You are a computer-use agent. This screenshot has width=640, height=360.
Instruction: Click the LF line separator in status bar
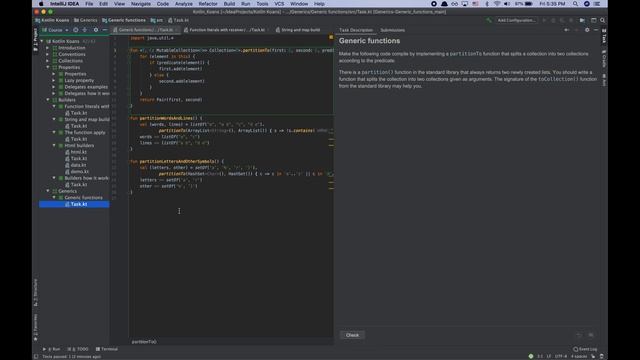[x=549, y=356]
